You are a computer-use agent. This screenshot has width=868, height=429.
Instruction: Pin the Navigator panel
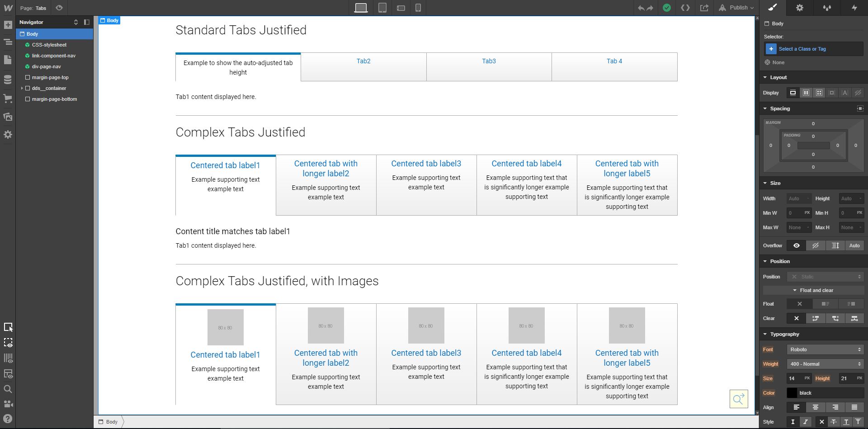[87, 22]
